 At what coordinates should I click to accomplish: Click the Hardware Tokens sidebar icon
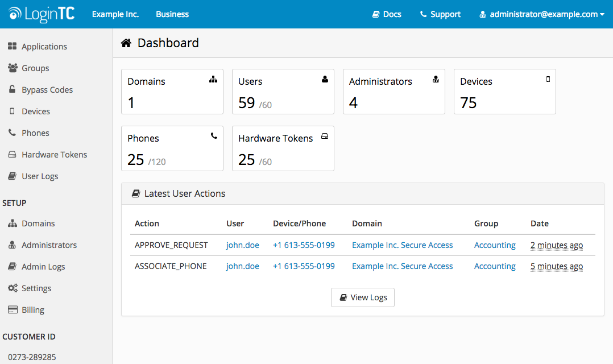[12, 155]
